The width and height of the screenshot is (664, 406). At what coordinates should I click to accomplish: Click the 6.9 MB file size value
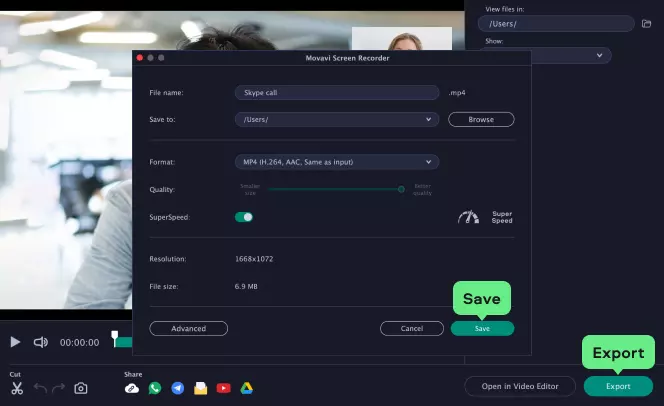246,286
